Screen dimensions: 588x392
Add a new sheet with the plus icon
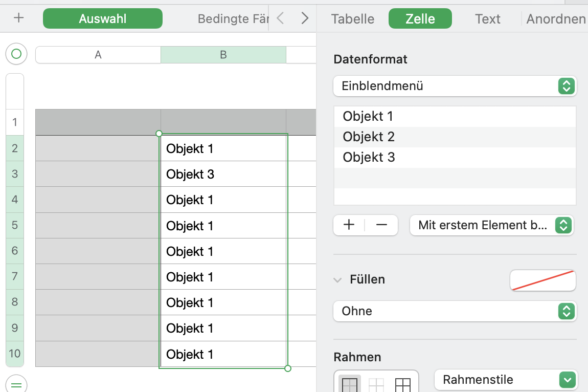19,18
